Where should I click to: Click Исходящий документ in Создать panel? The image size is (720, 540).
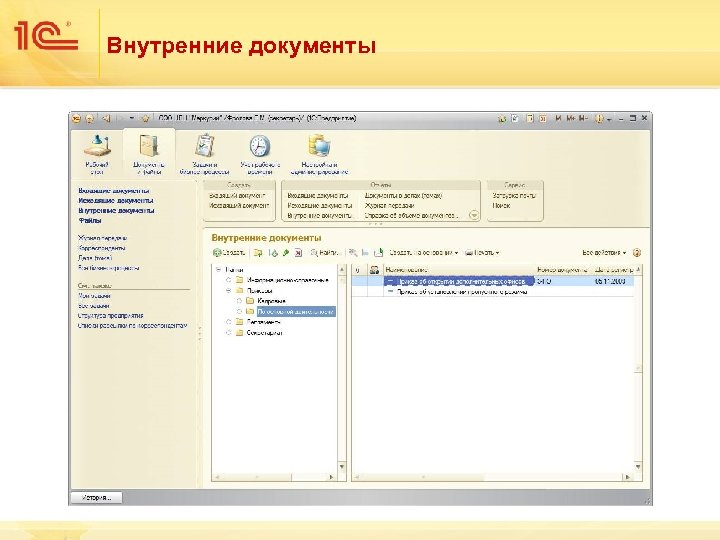[x=239, y=206]
